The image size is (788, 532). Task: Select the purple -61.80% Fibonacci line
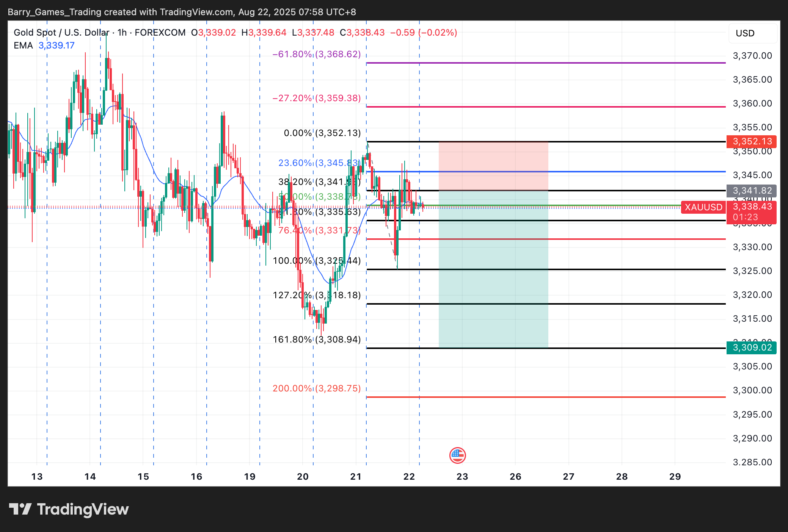pos(569,63)
